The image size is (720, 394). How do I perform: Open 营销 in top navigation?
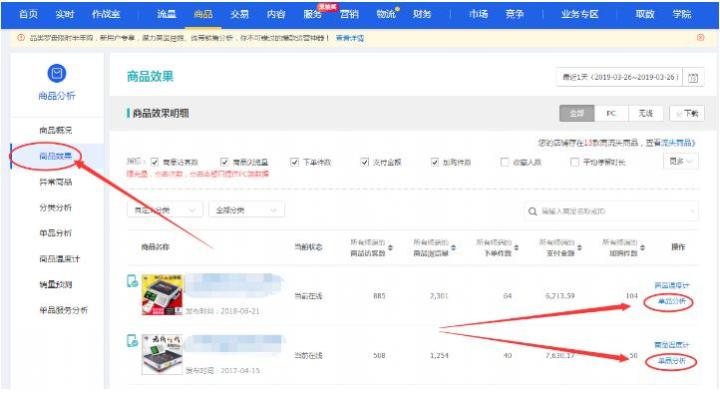[x=349, y=14]
